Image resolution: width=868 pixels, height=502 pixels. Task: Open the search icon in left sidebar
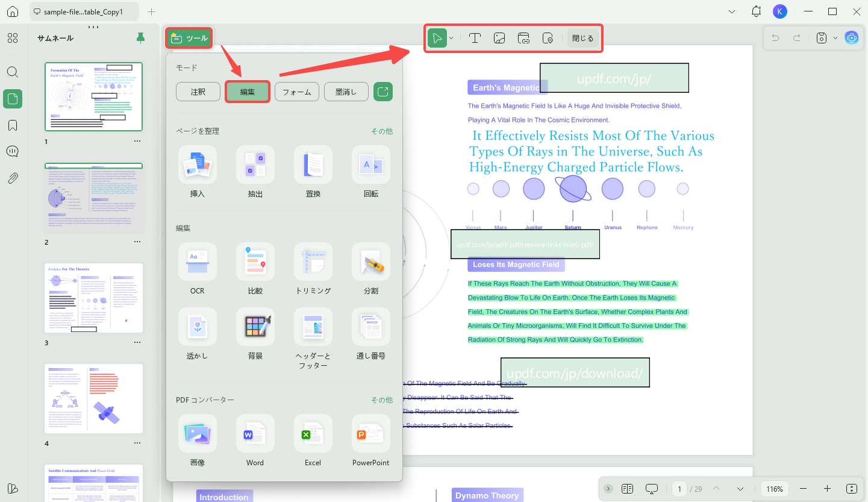(13, 72)
